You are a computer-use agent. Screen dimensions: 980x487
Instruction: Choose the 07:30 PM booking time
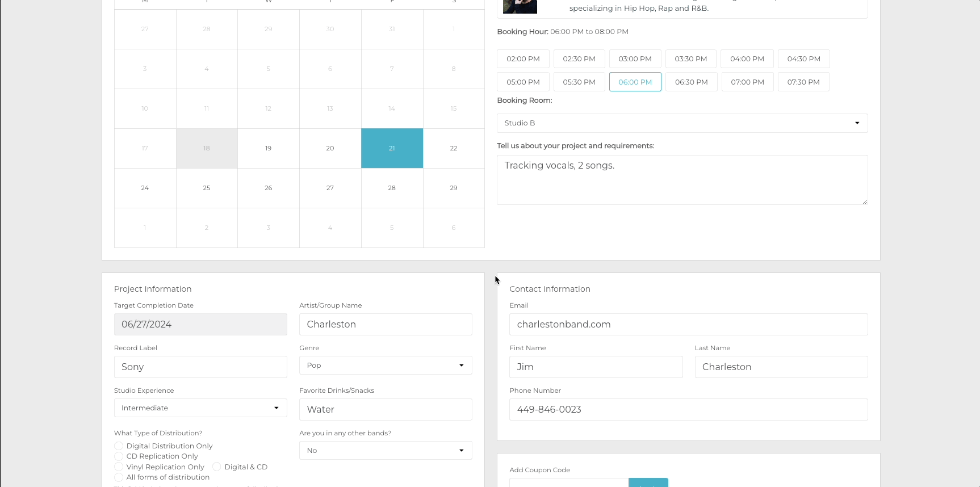[x=803, y=82]
